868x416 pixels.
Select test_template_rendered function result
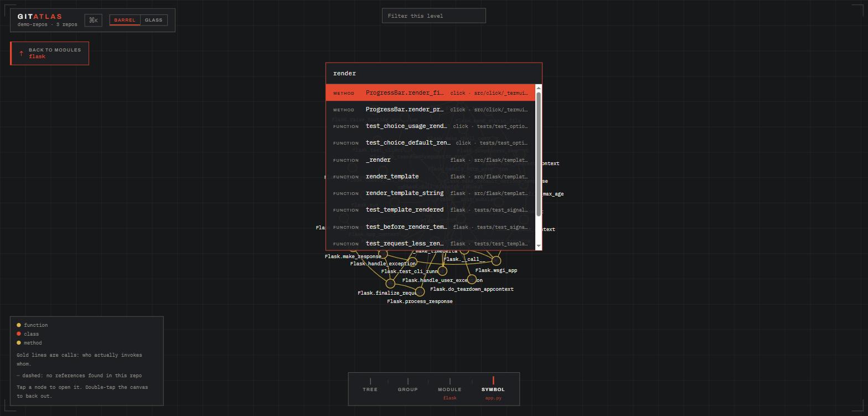click(431, 210)
